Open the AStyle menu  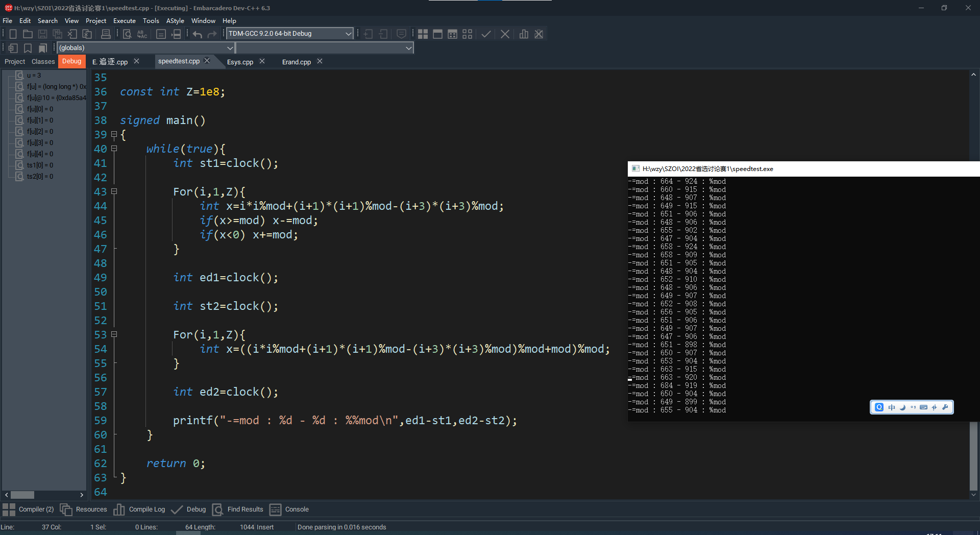(175, 21)
